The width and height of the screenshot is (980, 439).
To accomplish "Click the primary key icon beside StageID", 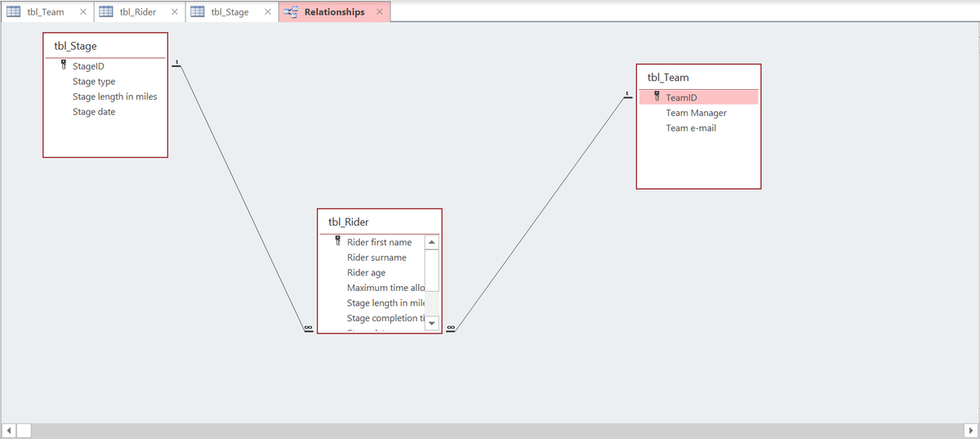I will coord(63,66).
